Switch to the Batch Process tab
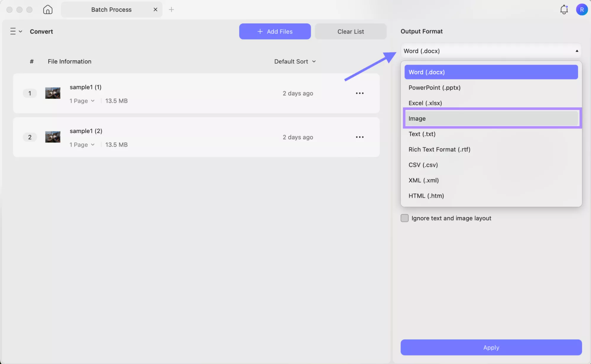 (111, 9)
